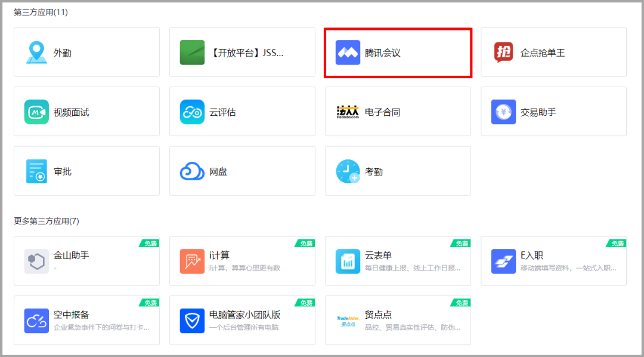Open 电脑管家小团队版
This screenshot has width=644, height=357.
242,321
